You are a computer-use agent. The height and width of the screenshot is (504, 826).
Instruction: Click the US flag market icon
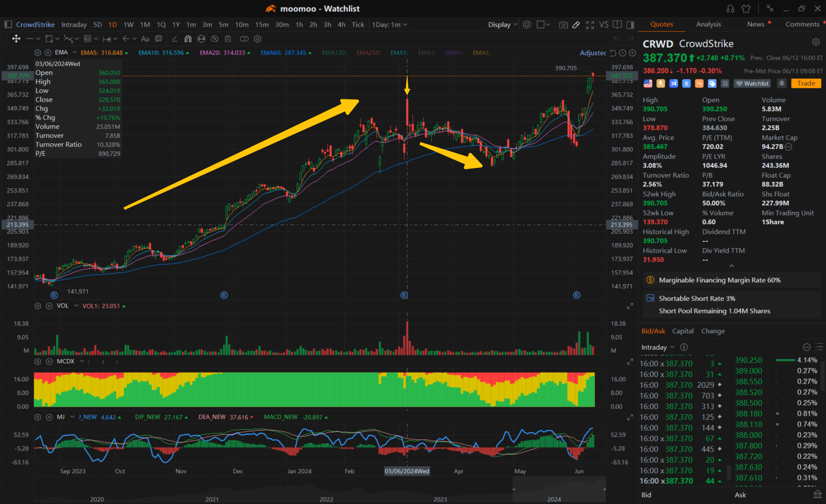click(648, 83)
